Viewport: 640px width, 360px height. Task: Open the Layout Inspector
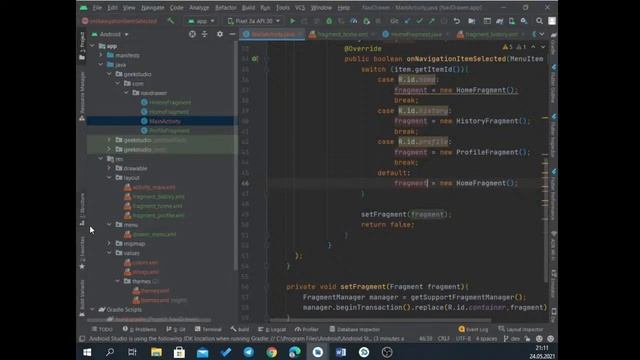pyautogui.click(x=521, y=329)
